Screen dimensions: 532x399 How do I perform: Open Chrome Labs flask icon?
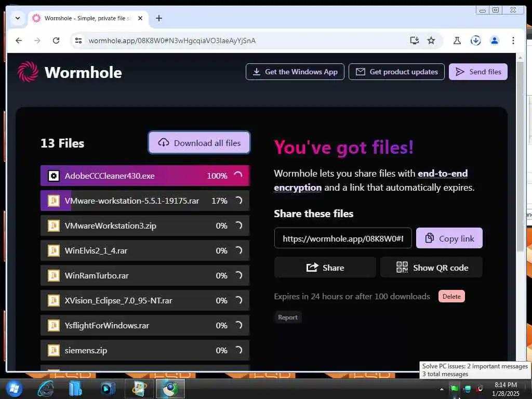click(457, 41)
